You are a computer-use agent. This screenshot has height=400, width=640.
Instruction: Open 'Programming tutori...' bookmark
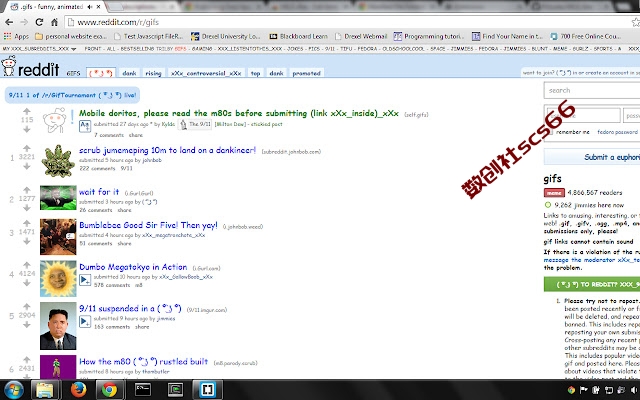click(x=429, y=36)
